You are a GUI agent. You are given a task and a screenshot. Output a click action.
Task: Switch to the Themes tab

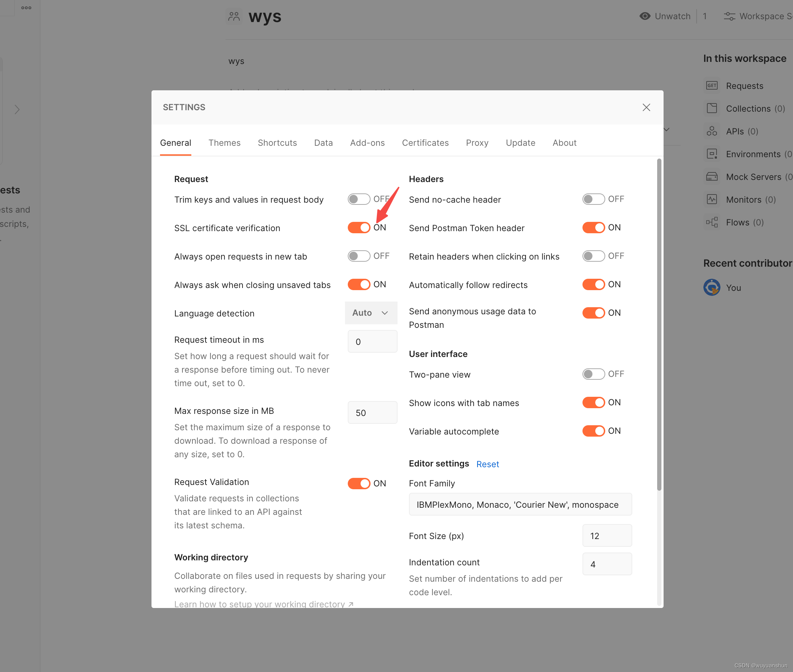click(x=224, y=143)
